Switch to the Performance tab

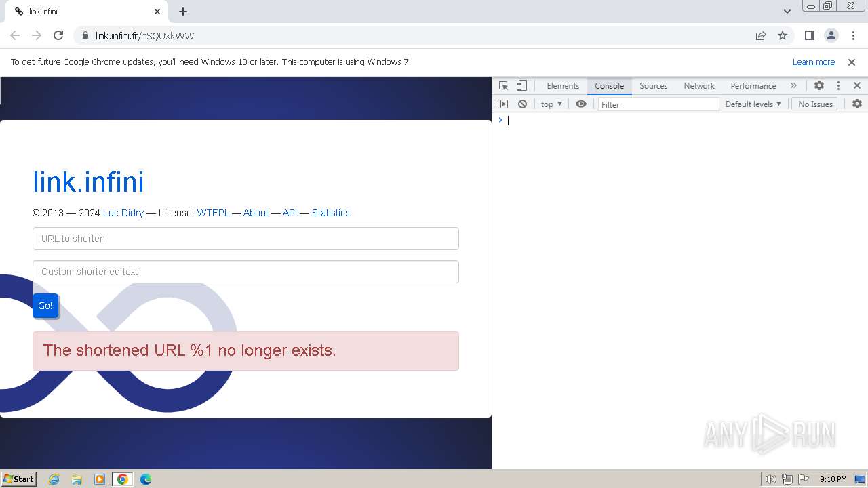753,86
